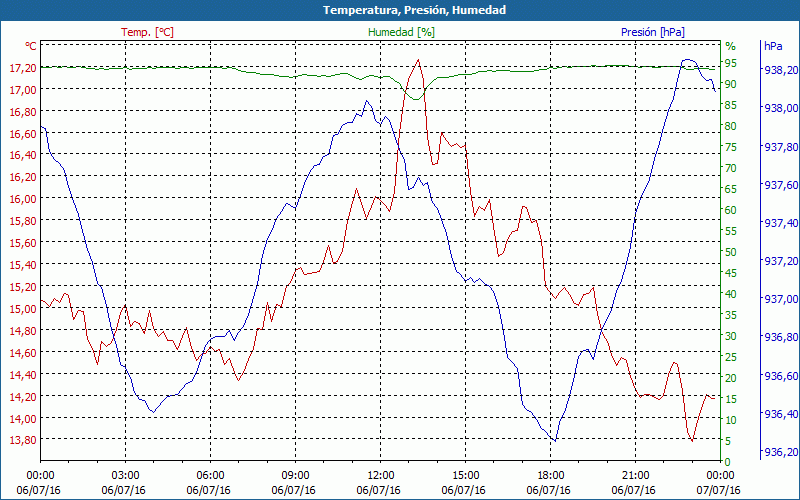Screen dimensions: 800x500
Task: Click temperature axis value 14,00
Action: (x=23, y=418)
